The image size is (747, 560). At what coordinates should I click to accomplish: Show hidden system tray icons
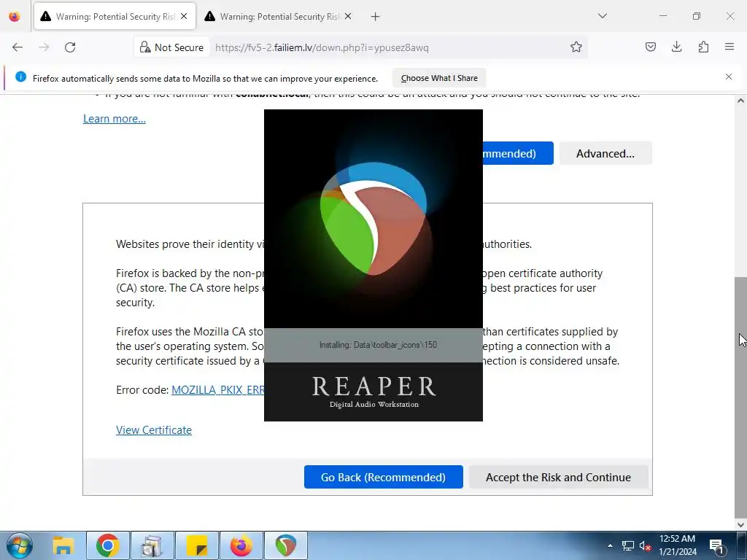pos(610,545)
